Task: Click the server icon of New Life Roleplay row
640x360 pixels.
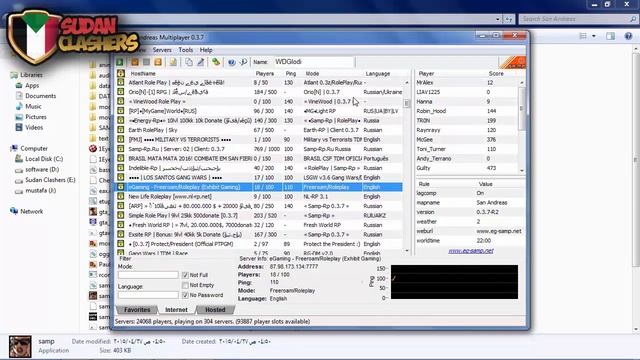Action: (121, 196)
